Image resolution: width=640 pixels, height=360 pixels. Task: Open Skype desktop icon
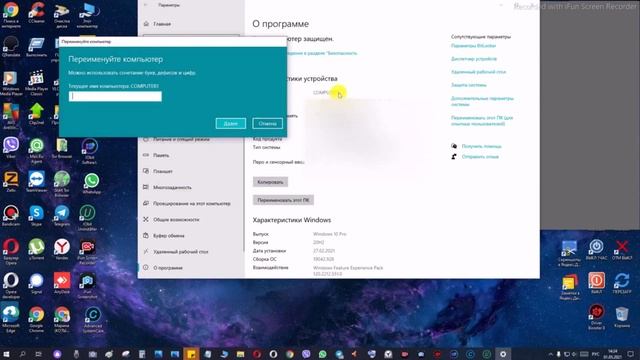tap(36, 216)
